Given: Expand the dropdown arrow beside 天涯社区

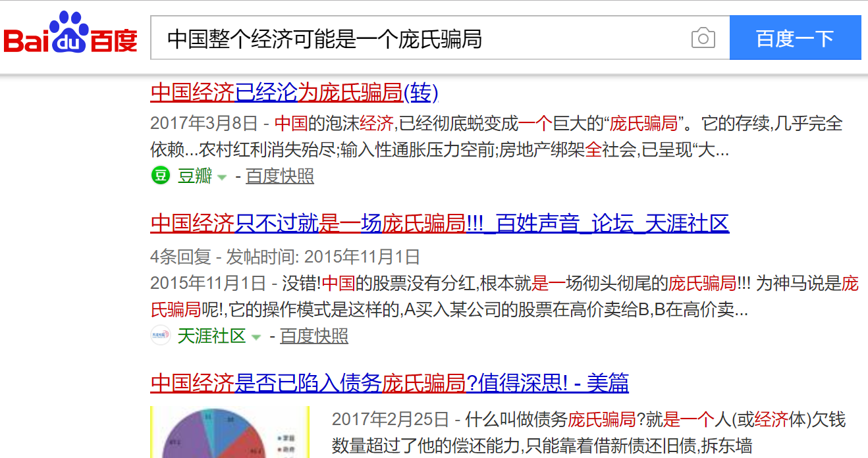Looking at the screenshot, I should [256, 337].
